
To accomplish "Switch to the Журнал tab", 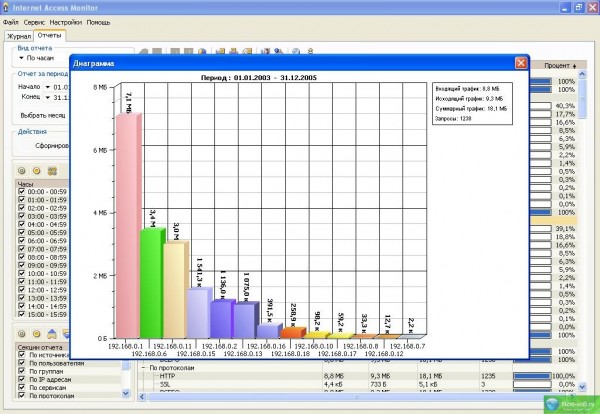I will click(19, 36).
